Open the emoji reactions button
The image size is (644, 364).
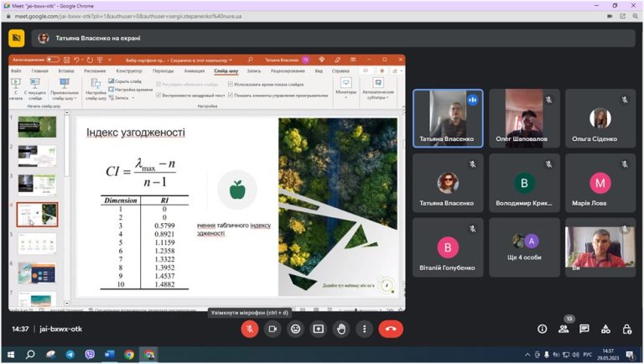tap(295, 329)
